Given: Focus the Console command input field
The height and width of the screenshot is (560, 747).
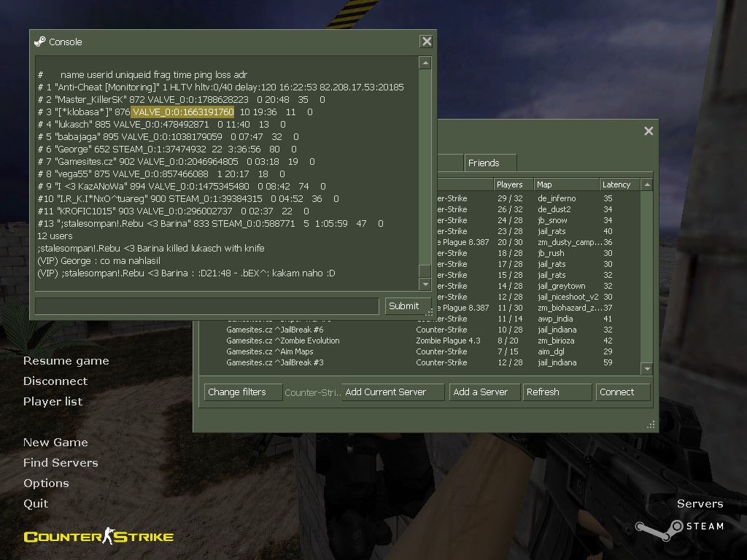Looking at the screenshot, I should click(207, 306).
